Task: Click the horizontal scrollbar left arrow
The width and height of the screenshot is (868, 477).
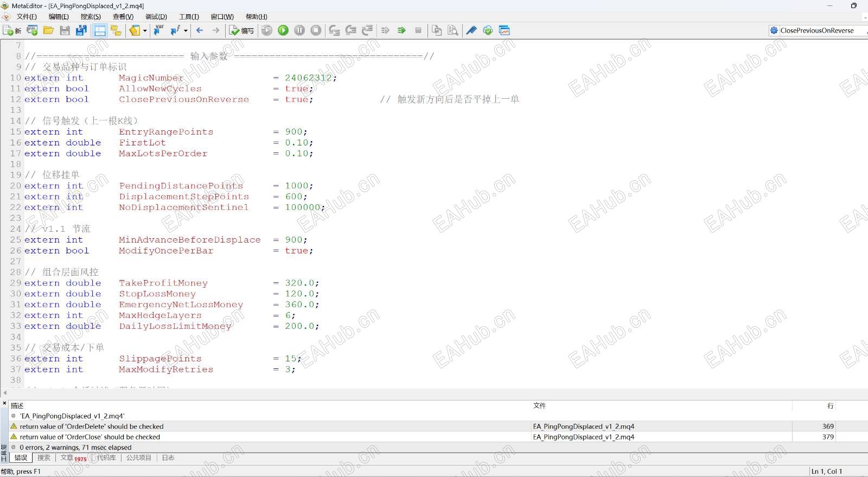Action: (5, 393)
